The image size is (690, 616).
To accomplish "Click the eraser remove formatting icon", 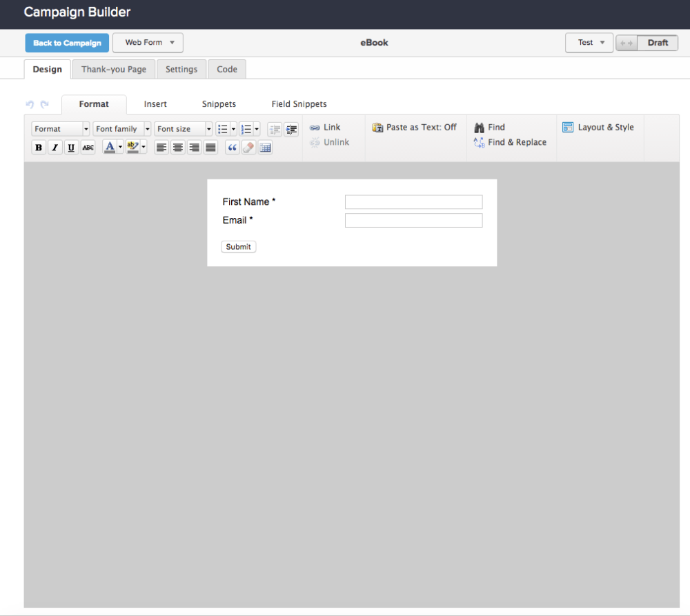I will 248,148.
